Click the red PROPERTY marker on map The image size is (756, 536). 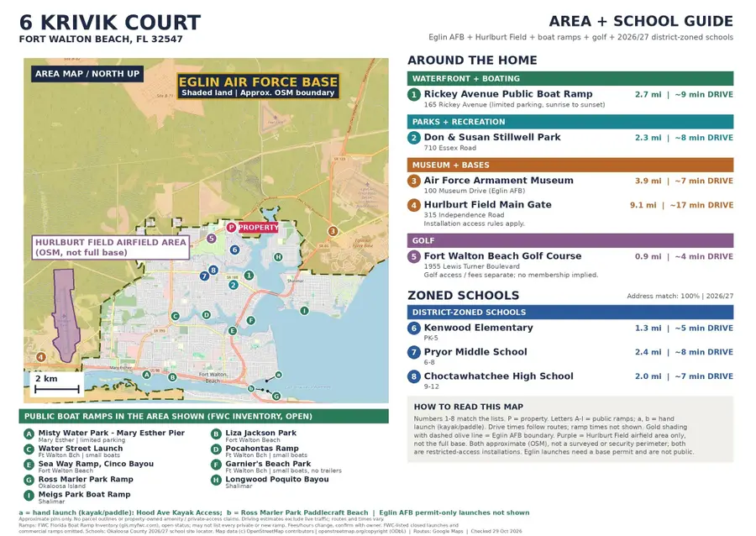(x=253, y=227)
